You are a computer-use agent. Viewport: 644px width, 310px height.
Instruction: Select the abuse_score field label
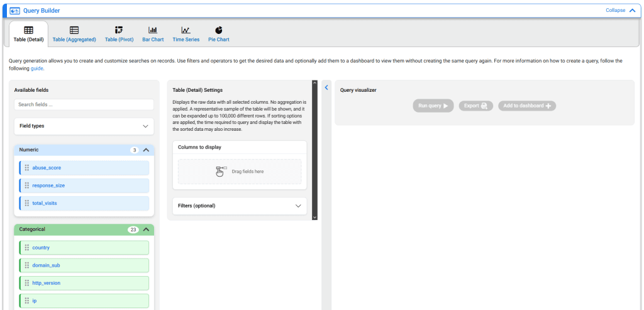pyautogui.click(x=47, y=167)
